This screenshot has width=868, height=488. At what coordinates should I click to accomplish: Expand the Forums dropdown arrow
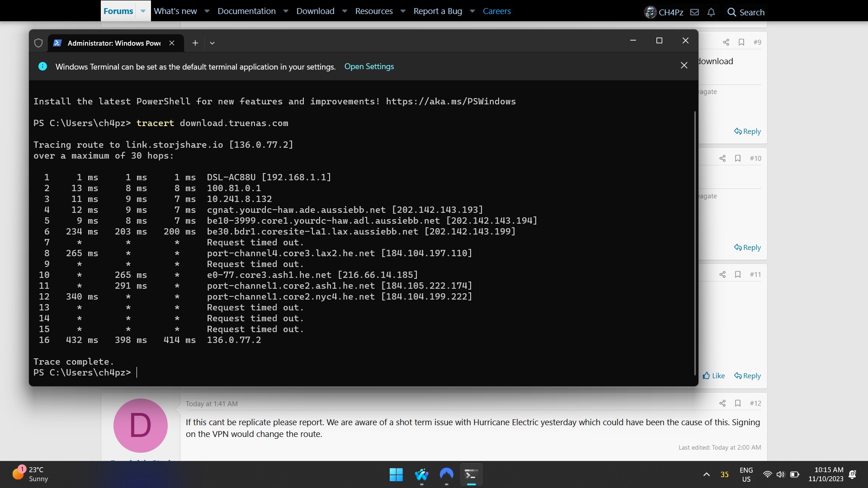[x=143, y=11]
